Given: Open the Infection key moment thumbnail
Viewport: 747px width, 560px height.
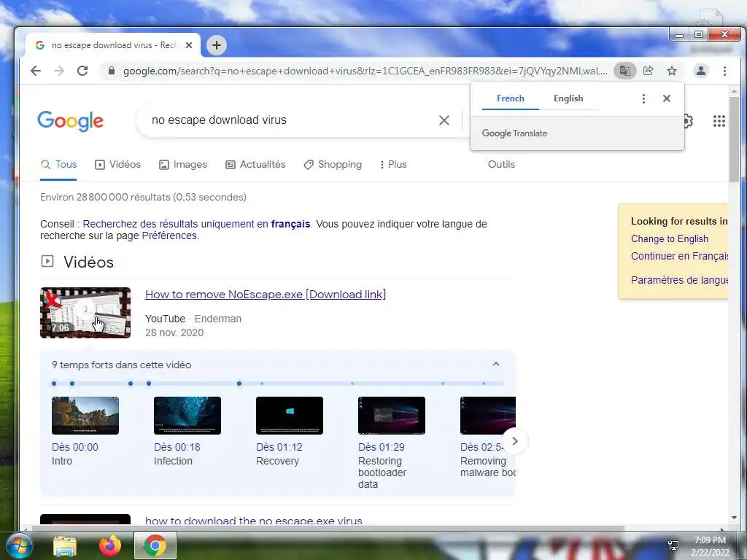Looking at the screenshot, I should 187,415.
